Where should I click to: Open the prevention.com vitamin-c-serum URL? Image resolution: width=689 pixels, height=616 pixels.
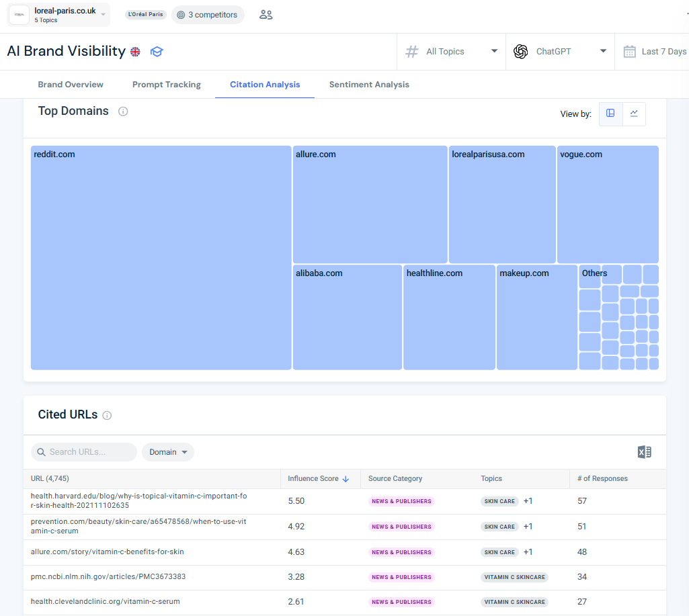click(138, 526)
